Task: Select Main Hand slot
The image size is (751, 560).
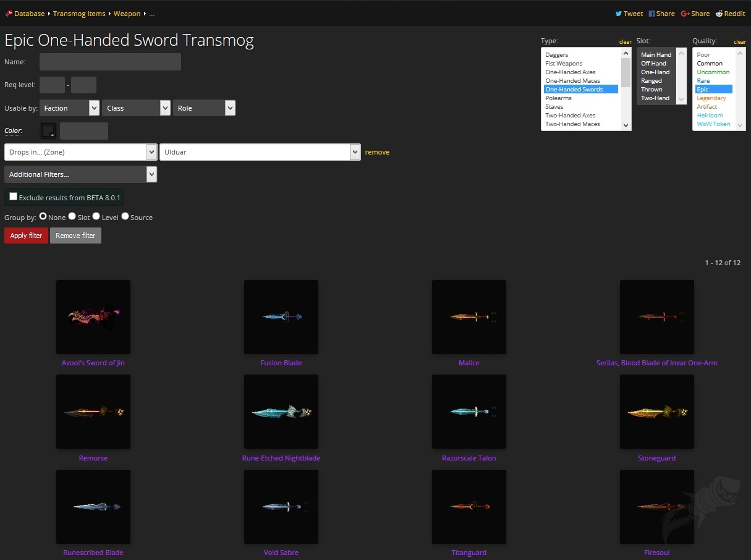Action: (656, 55)
